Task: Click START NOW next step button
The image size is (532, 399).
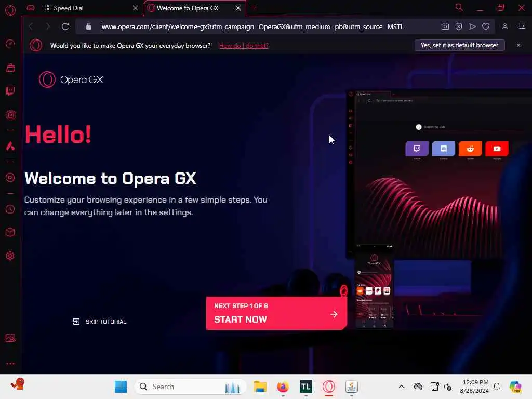Action: pyautogui.click(x=276, y=313)
